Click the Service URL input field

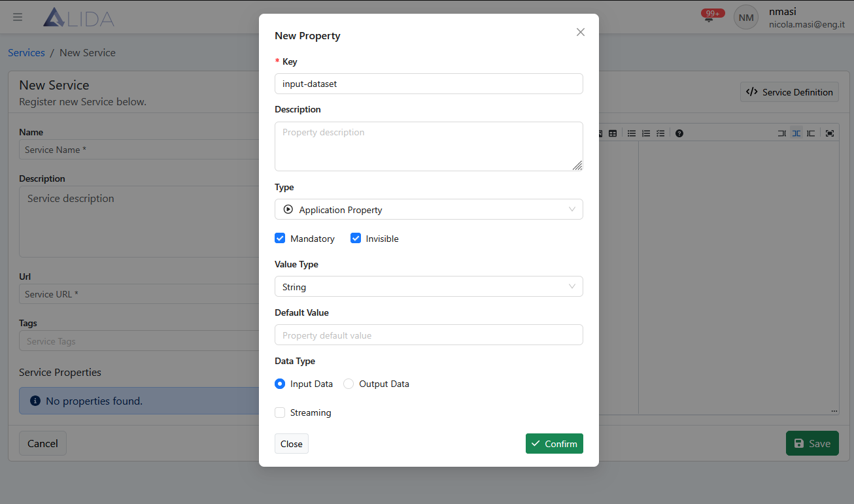click(x=139, y=294)
